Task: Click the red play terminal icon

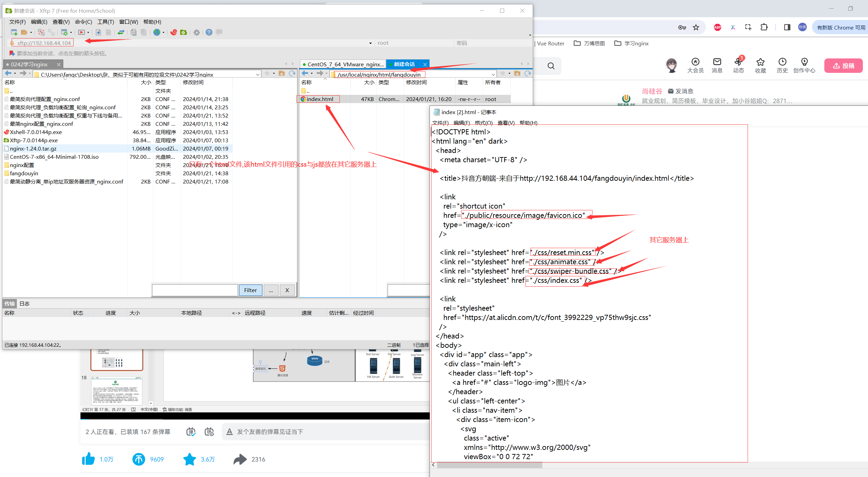Action: click(x=82, y=32)
